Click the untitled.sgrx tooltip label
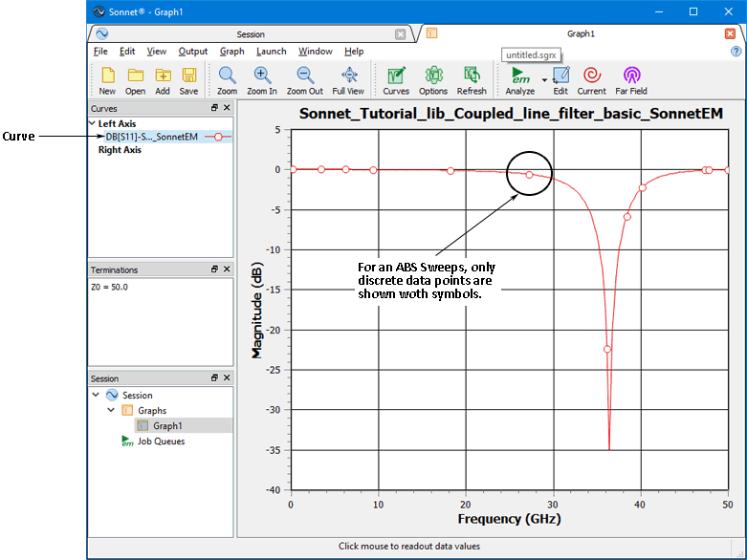The height and width of the screenshot is (560, 747). (531, 55)
